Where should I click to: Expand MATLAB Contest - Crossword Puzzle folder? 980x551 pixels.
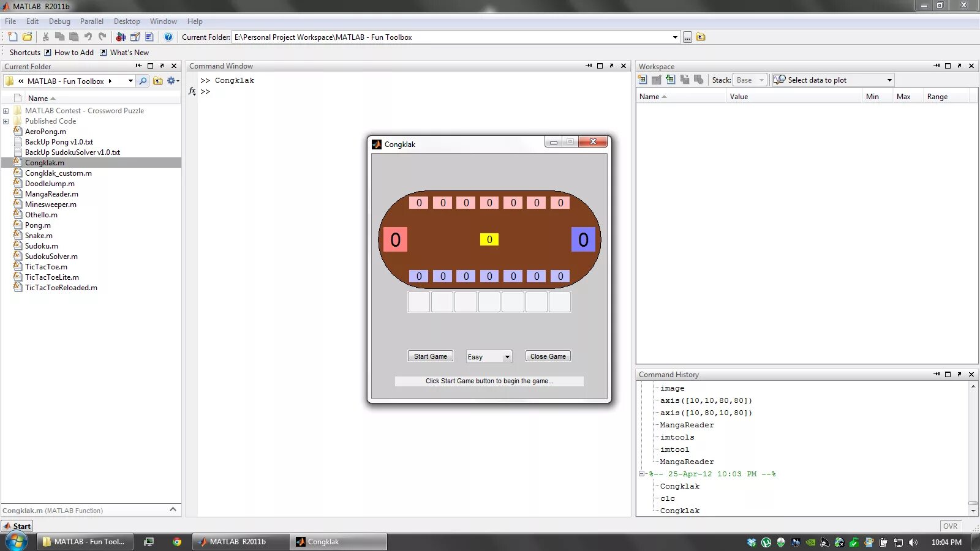pyautogui.click(x=6, y=111)
